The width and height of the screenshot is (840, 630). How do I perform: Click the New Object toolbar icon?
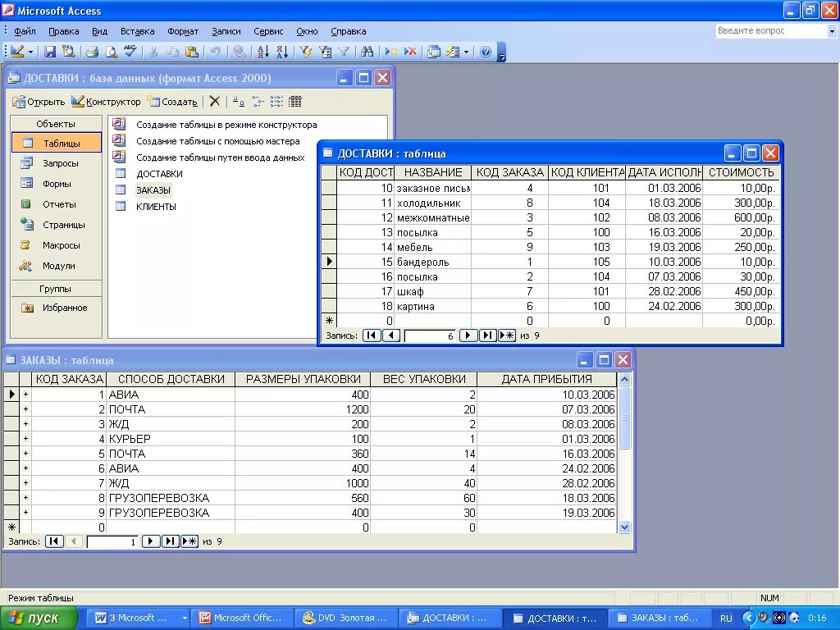(x=453, y=52)
